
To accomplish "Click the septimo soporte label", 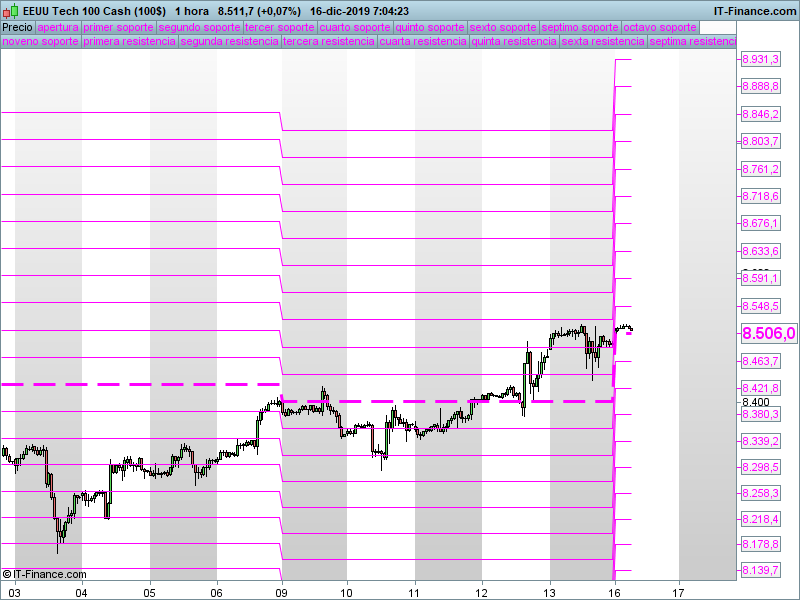I will (x=580, y=28).
